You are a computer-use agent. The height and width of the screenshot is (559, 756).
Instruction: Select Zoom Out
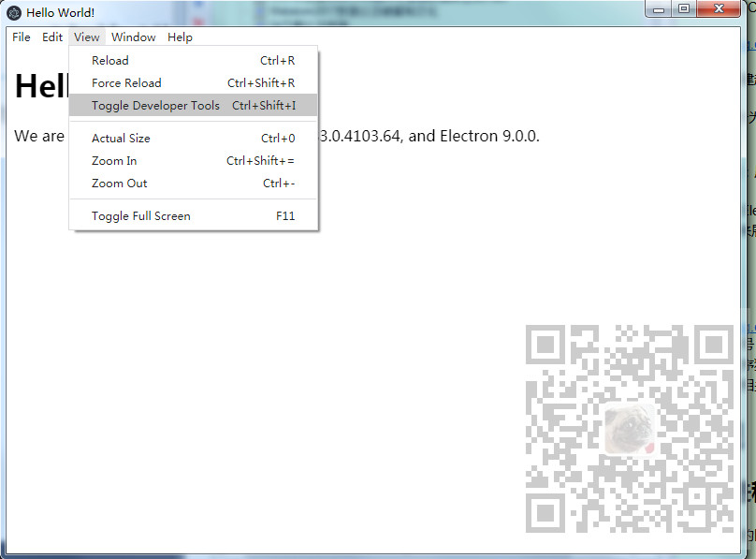[x=119, y=183]
